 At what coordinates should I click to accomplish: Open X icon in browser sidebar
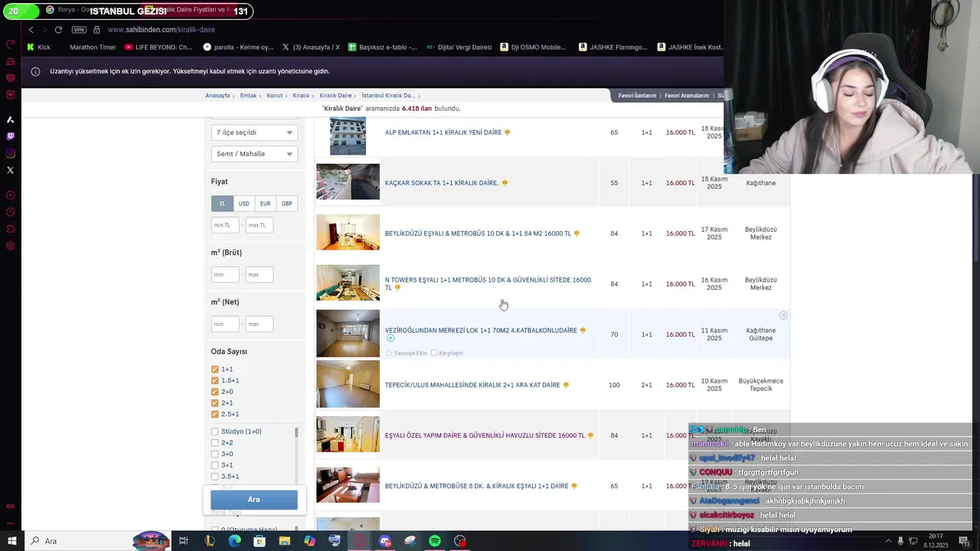tap(10, 170)
